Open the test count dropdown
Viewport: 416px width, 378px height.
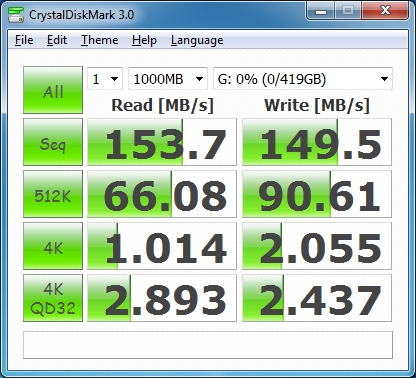pyautogui.click(x=105, y=79)
